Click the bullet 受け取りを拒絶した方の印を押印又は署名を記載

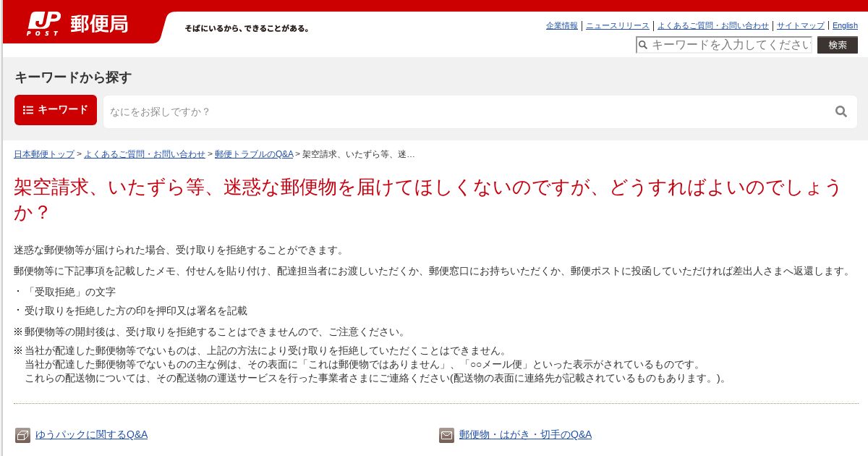point(136,311)
